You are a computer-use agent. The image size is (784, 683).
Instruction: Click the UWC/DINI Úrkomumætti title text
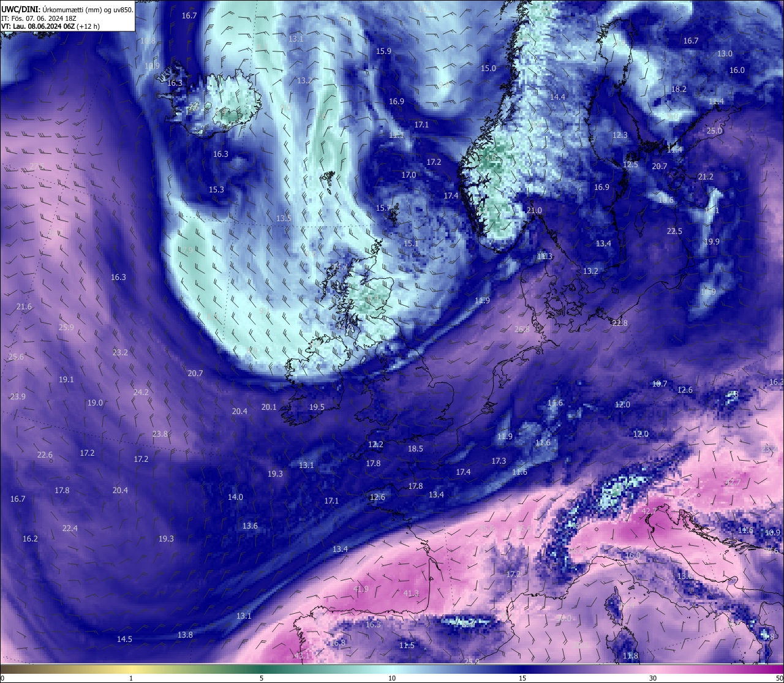67,9
